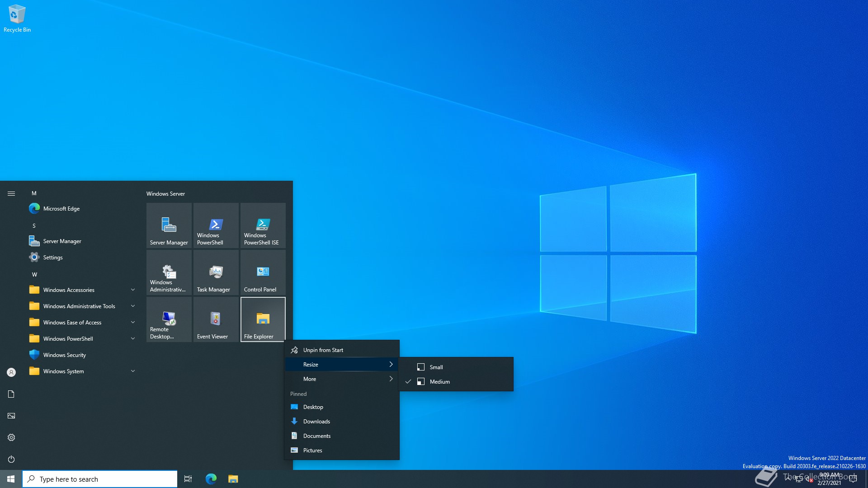The image size is (868, 488).
Task: Open Task View on the taskbar
Action: point(188,479)
